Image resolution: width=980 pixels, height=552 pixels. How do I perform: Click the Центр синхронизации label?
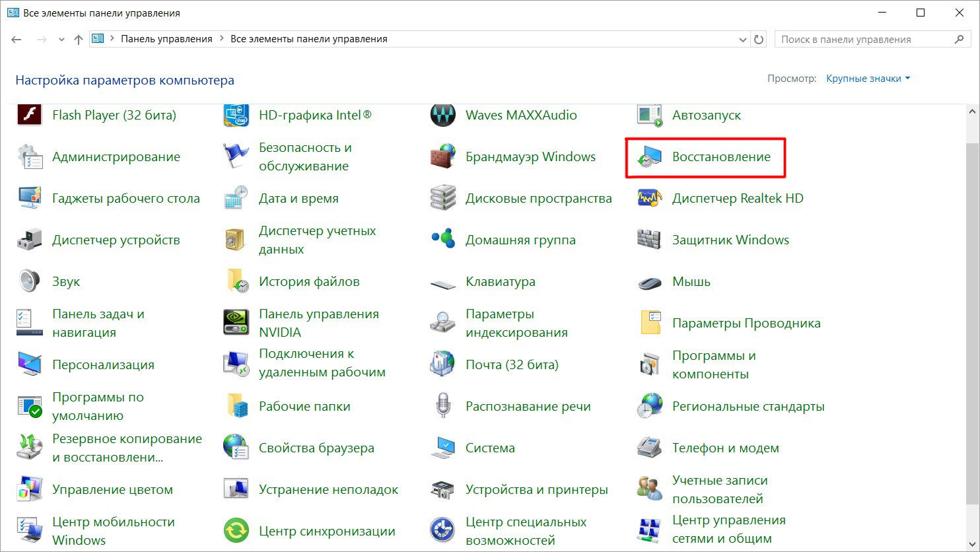click(327, 532)
